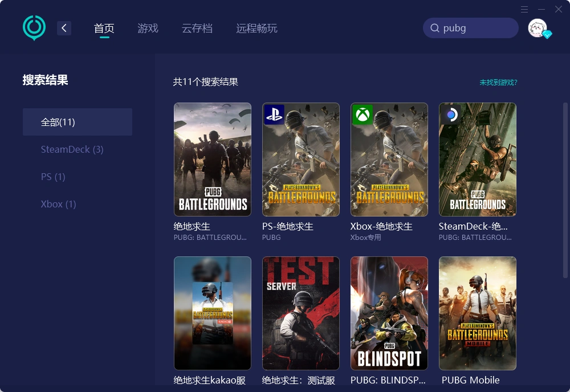Select the 全部(11) filter in the sidebar
This screenshot has width=570, height=392.
point(58,121)
